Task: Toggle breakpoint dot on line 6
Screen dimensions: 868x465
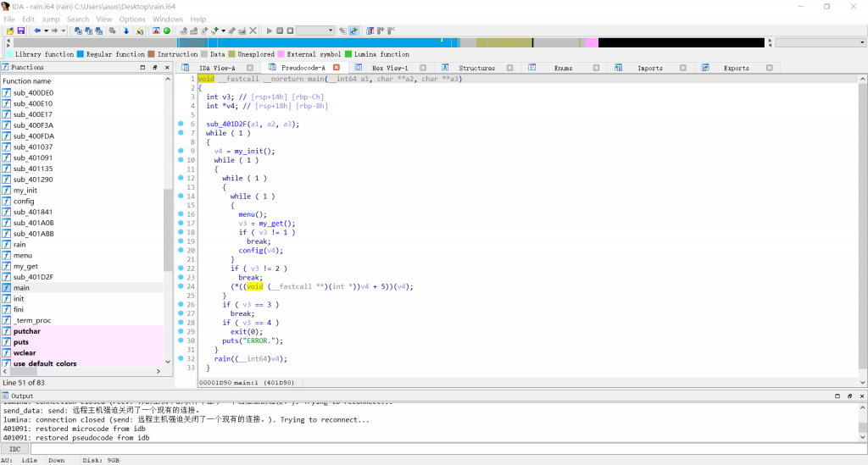Action: (181, 124)
